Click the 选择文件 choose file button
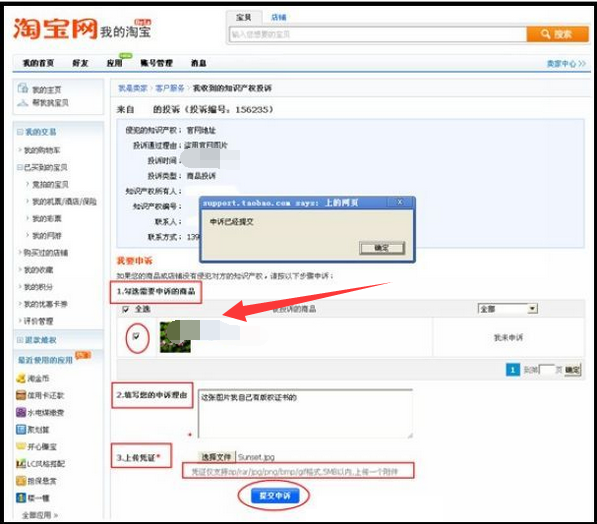The image size is (597, 524). click(x=217, y=457)
